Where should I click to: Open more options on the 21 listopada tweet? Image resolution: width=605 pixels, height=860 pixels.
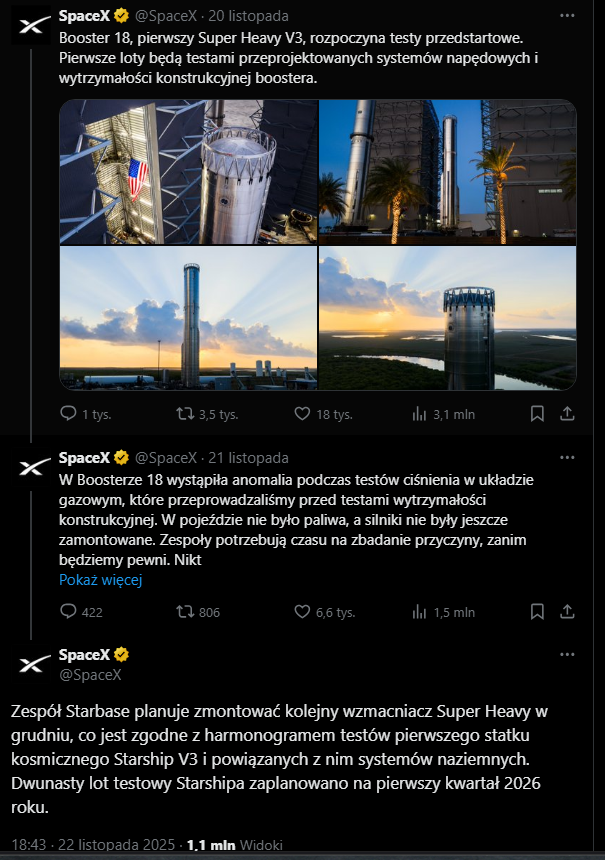(567, 457)
